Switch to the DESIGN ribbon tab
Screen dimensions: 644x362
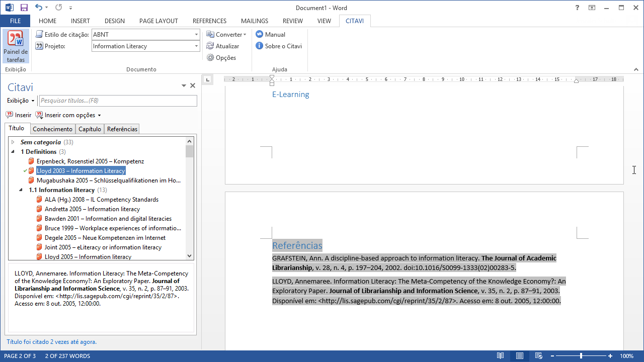point(115,21)
